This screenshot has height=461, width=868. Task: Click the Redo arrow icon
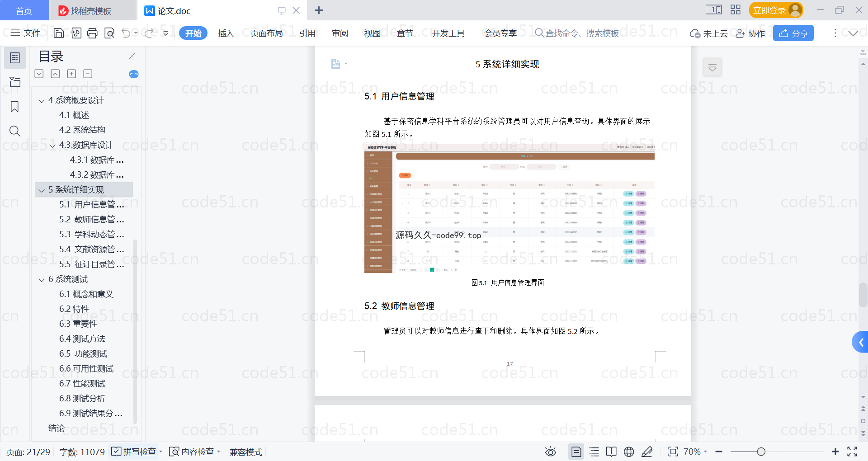tap(149, 33)
